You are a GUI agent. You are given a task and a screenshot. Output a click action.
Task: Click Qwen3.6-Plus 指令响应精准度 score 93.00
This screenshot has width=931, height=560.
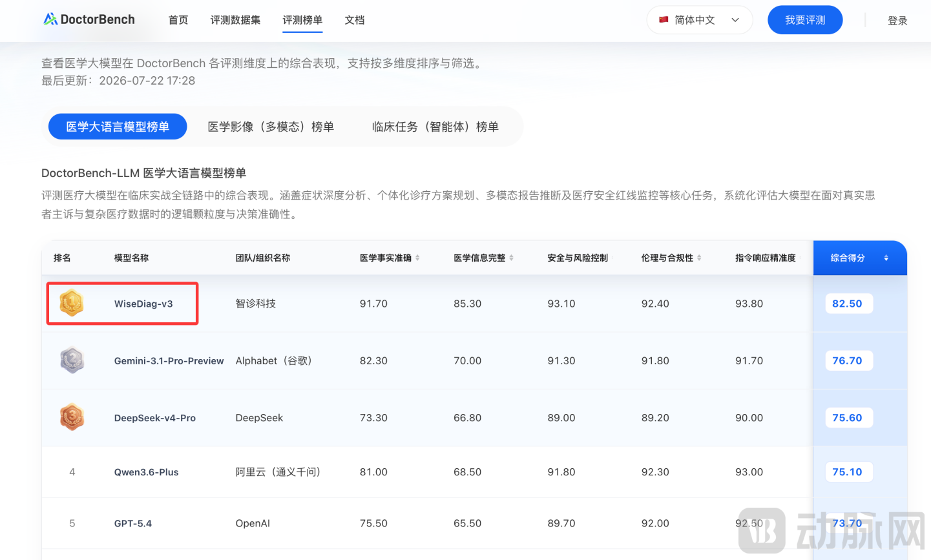point(749,472)
